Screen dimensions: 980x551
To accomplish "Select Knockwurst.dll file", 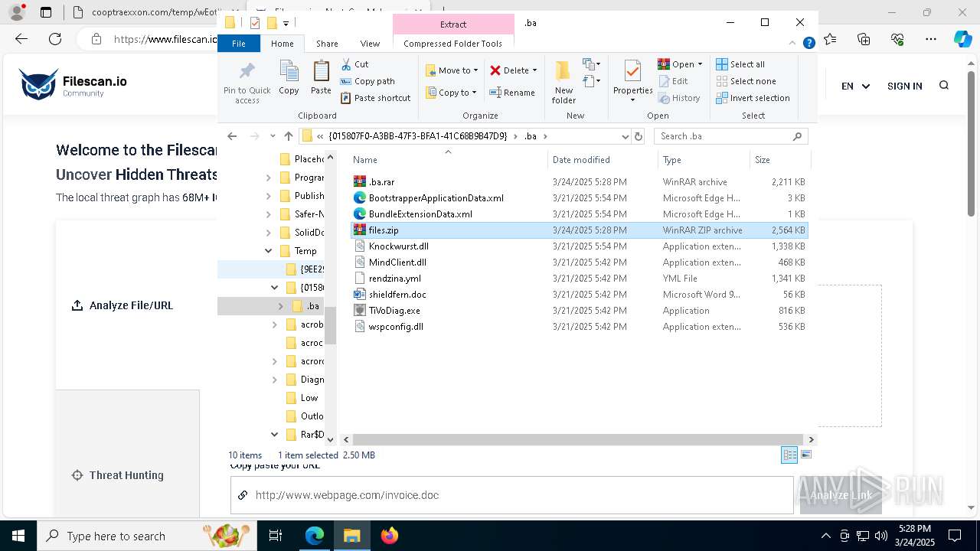I will (x=579, y=246).
